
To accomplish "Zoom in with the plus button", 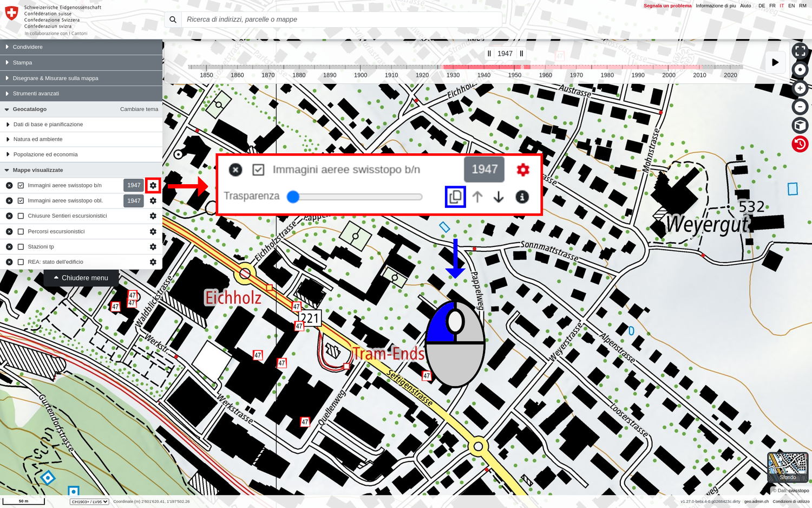I will [800, 88].
